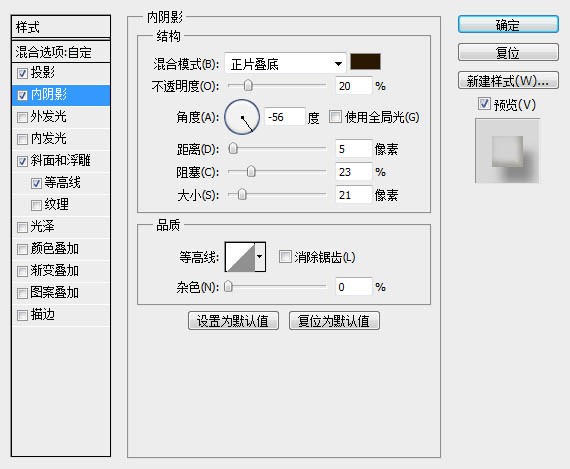Viewport: 570px width, 469px height.
Task: Uncheck the 内阴影 checkbox
Action: 22,95
